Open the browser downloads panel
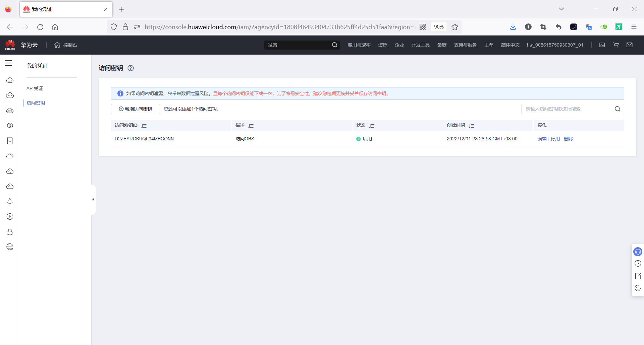Screen dimensions: 644x345 tap(513, 27)
